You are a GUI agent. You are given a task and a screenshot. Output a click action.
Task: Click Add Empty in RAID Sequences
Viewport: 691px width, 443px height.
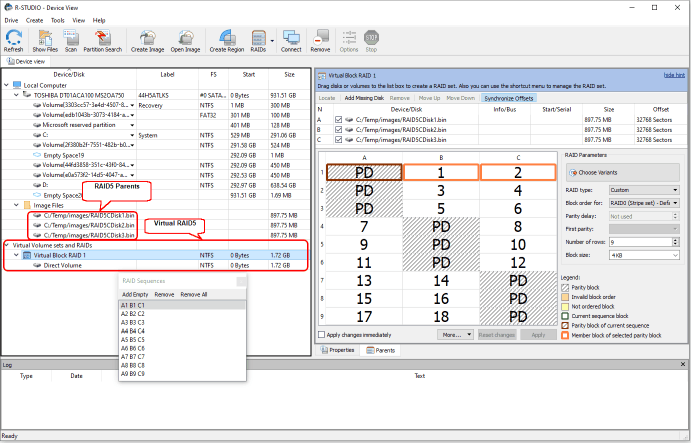pyautogui.click(x=135, y=294)
